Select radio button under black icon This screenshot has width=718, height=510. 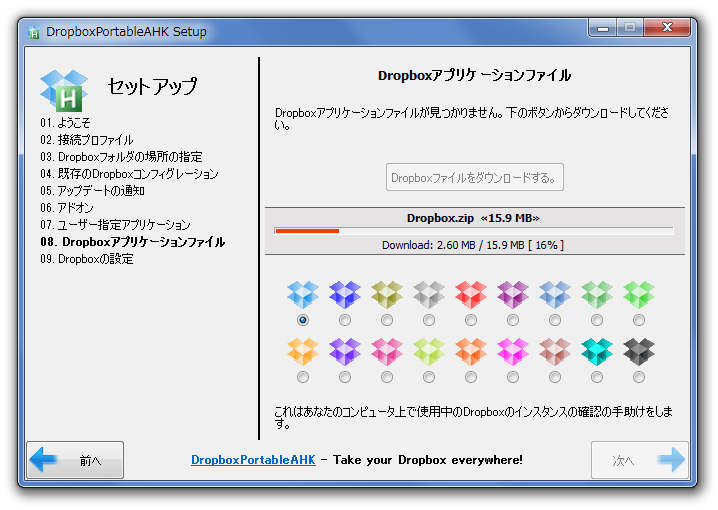[x=639, y=377]
